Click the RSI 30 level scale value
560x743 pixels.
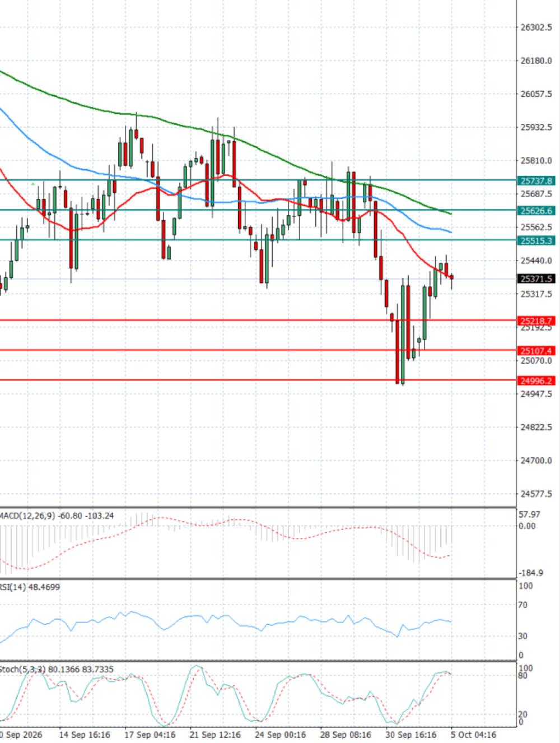523,637
